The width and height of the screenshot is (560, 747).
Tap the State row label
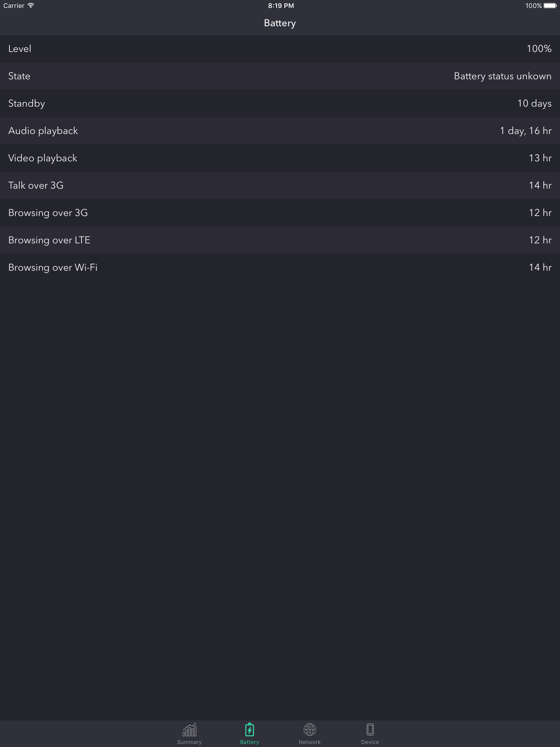(19, 76)
